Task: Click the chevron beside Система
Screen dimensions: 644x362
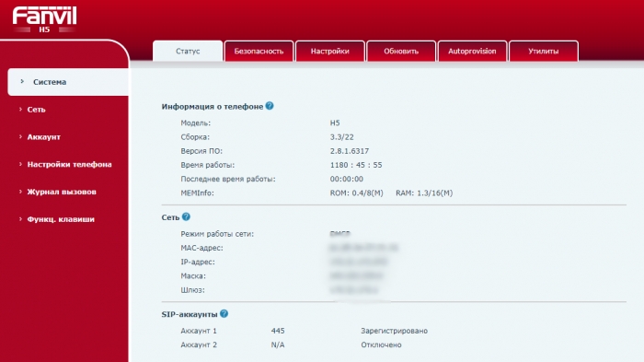Action: pos(22,81)
